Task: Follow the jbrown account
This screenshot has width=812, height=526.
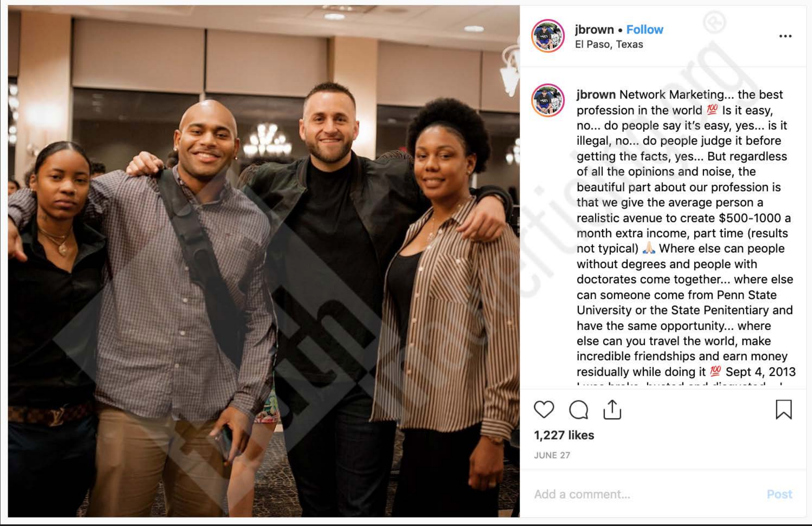Action: click(645, 30)
